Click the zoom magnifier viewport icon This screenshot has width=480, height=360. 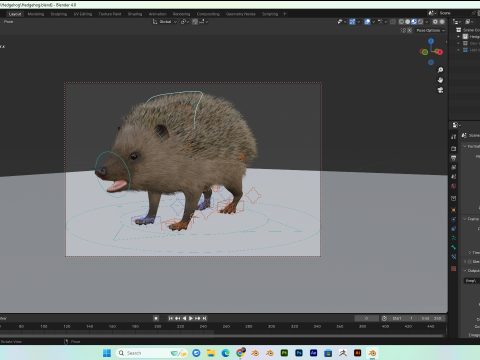pos(440,70)
